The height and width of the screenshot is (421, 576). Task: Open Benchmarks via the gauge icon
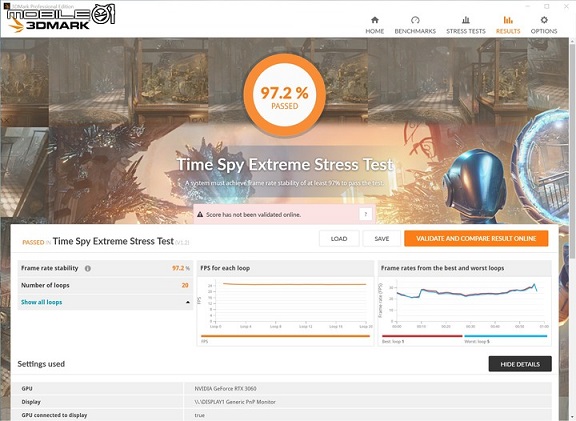[x=415, y=20]
